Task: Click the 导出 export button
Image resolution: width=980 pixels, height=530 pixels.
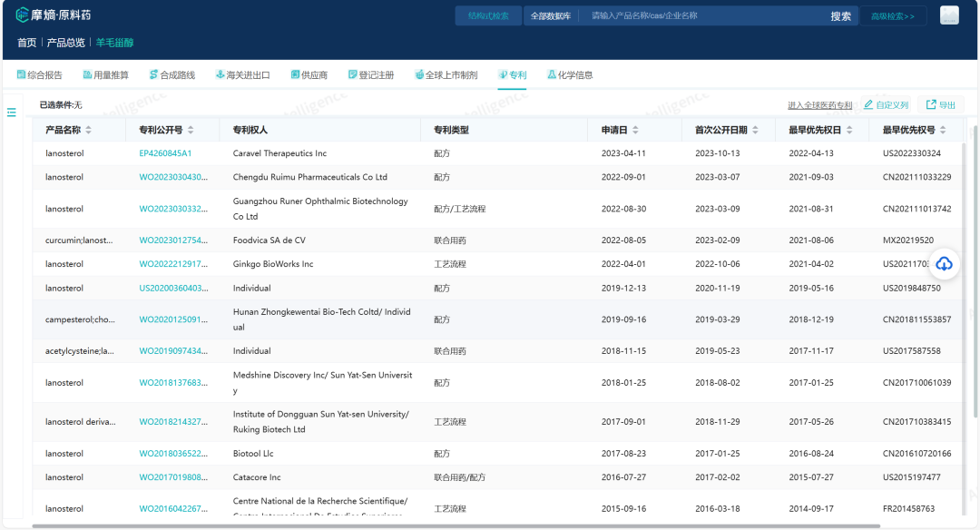Action: coord(941,105)
